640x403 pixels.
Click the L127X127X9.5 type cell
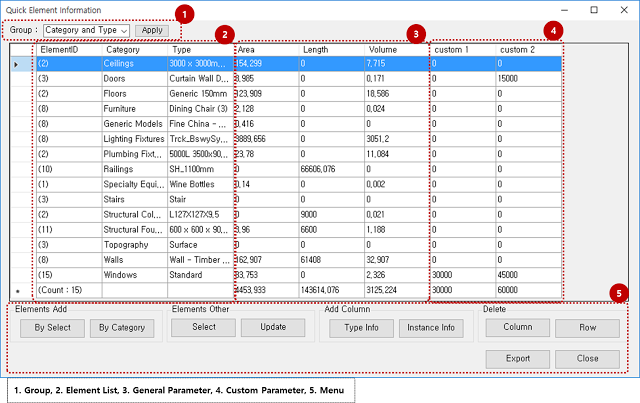tap(200, 215)
